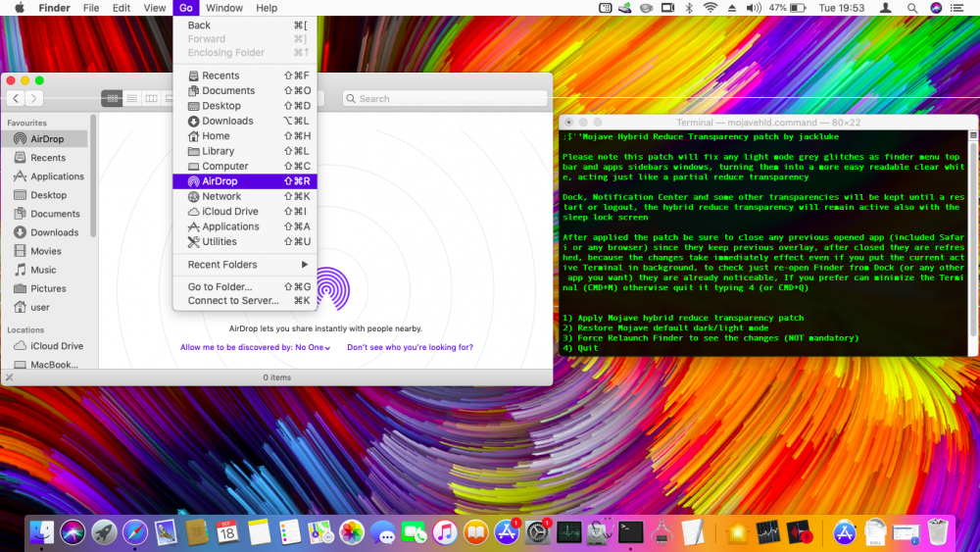Open Notification Center list icon
Image resolution: width=980 pixels, height=552 pixels.
pos(956,8)
